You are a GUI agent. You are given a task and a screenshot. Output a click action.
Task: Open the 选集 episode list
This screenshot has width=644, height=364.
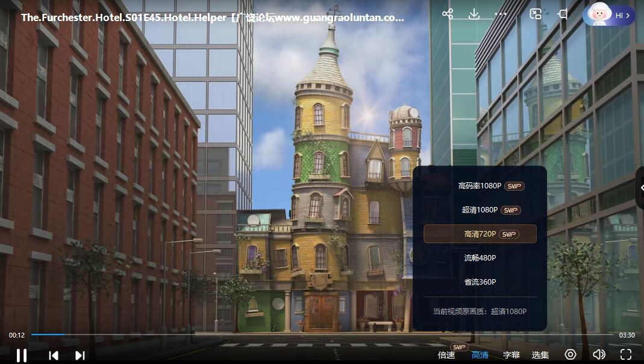tap(540, 356)
